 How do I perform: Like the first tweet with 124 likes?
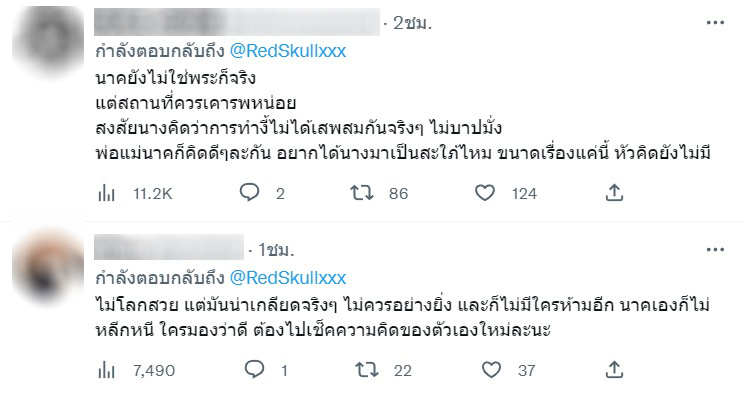point(485,193)
